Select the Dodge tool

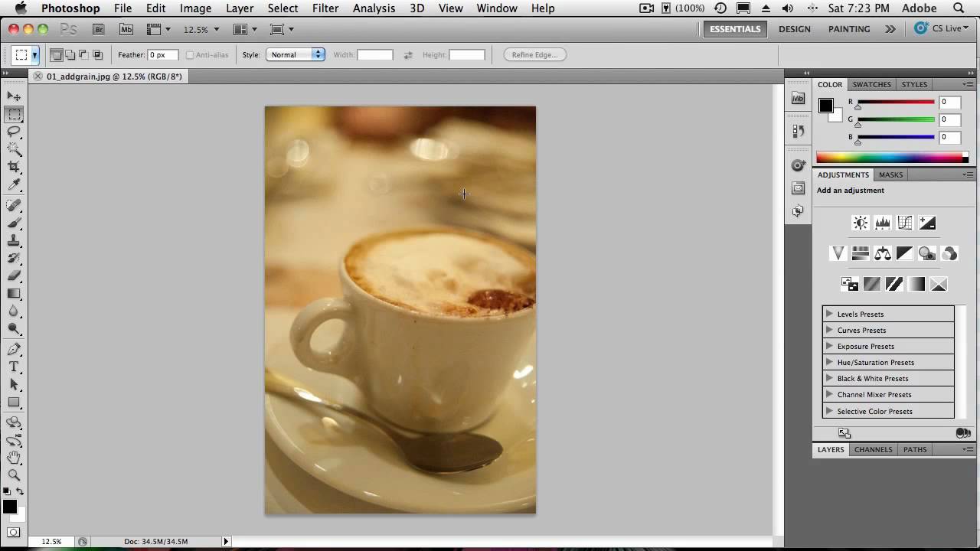pyautogui.click(x=14, y=328)
